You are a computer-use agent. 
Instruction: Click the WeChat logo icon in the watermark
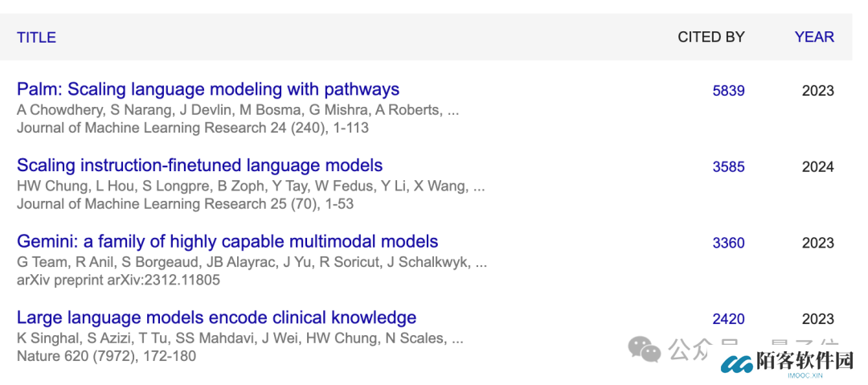[645, 349]
